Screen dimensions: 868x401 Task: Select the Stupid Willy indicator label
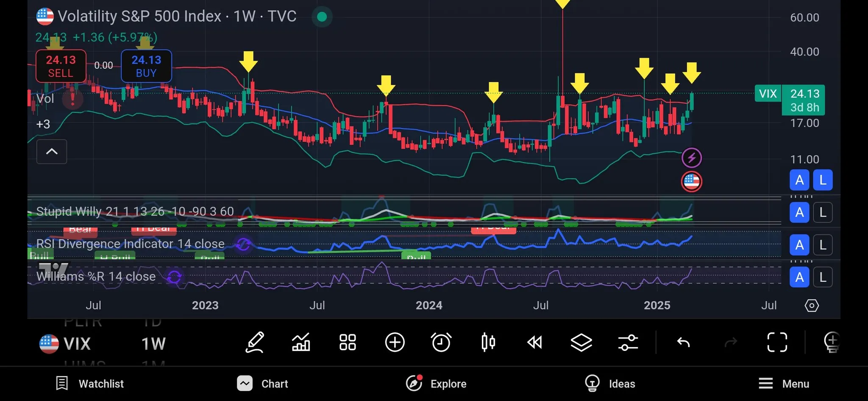pos(135,211)
